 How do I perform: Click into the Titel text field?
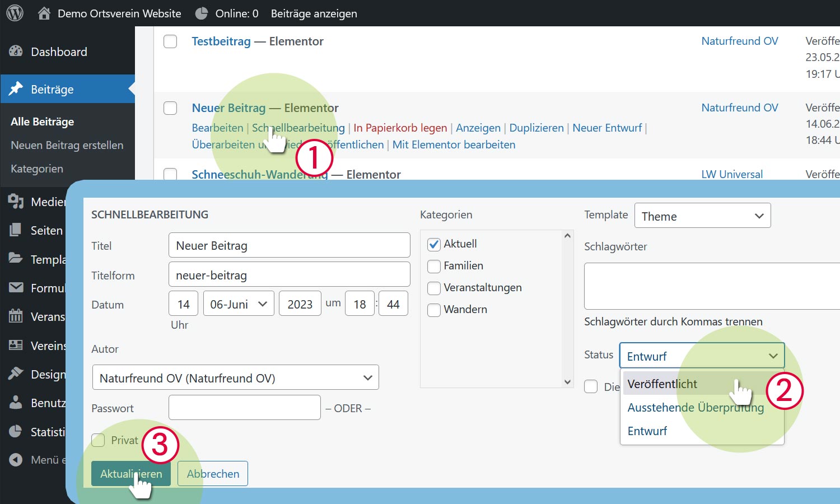(x=289, y=246)
